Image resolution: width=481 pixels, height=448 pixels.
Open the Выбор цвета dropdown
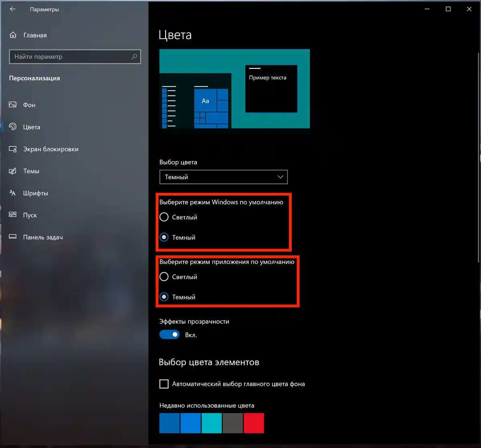click(223, 177)
